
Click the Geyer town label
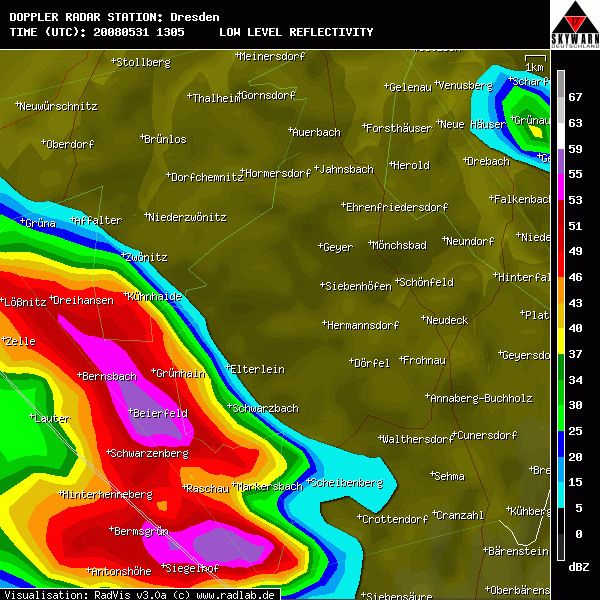[336, 247]
